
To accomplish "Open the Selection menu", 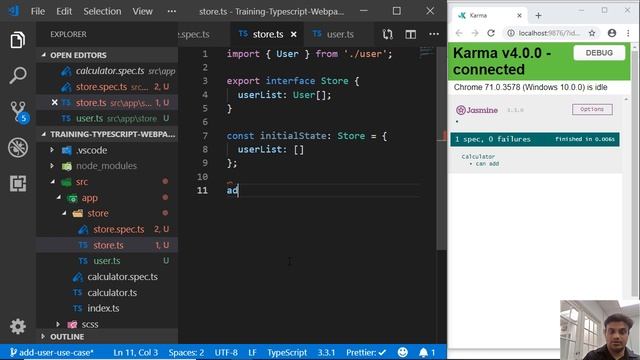I will 102,11.
